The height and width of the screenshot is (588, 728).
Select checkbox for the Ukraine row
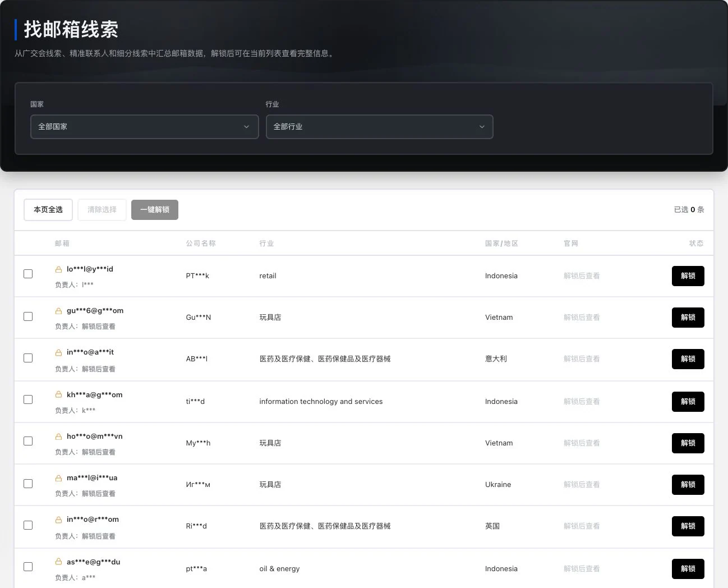coord(28,484)
